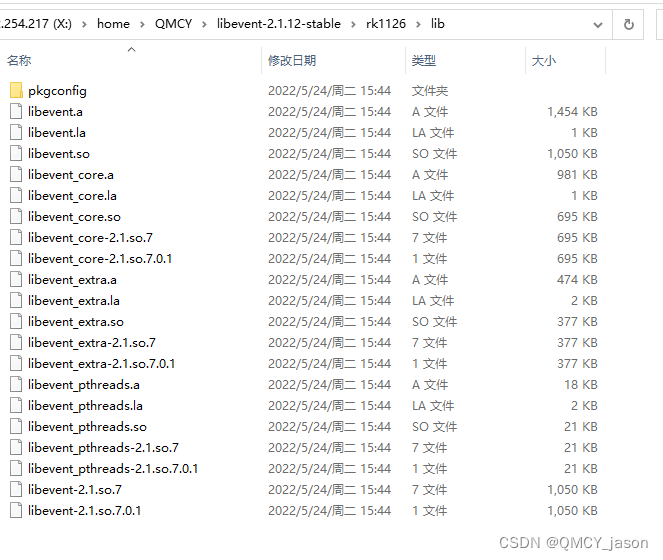Image resolution: width=663 pixels, height=560 pixels.
Task: Go to rk1126 breadcrumb folder
Action: pyautogui.click(x=386, y=24)
